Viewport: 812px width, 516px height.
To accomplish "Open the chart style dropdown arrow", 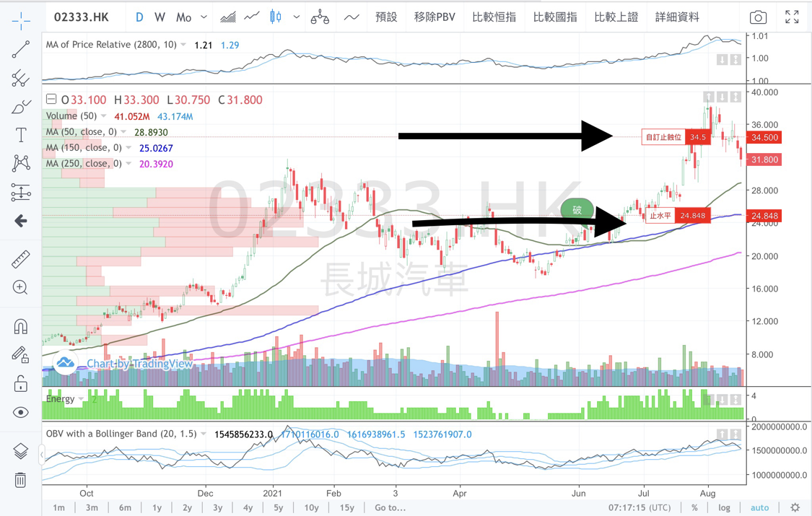I will pos(297,17).
